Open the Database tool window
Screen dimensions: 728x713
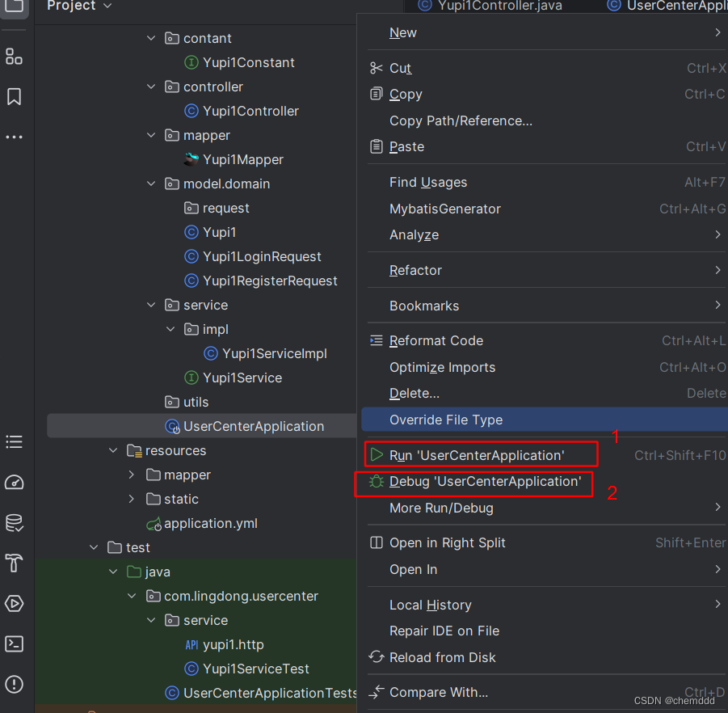14,522
